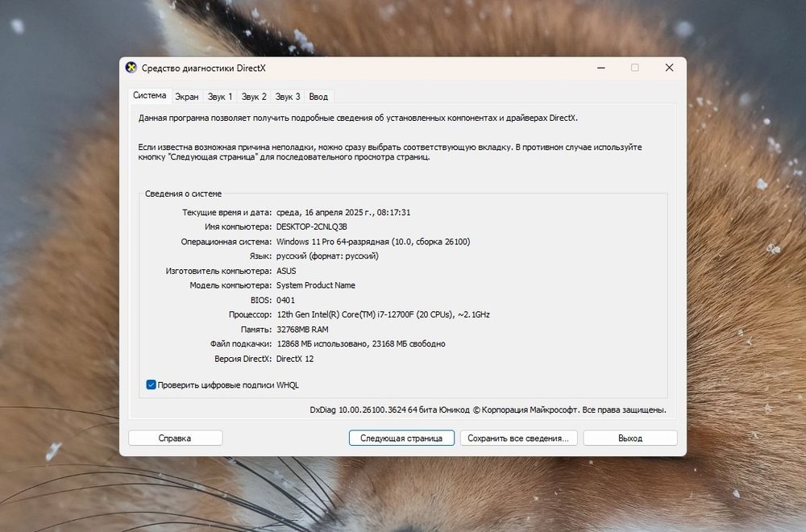The image size is (806, 532).
Task: Click the Память: field label
Action: [x=256, y=330]
